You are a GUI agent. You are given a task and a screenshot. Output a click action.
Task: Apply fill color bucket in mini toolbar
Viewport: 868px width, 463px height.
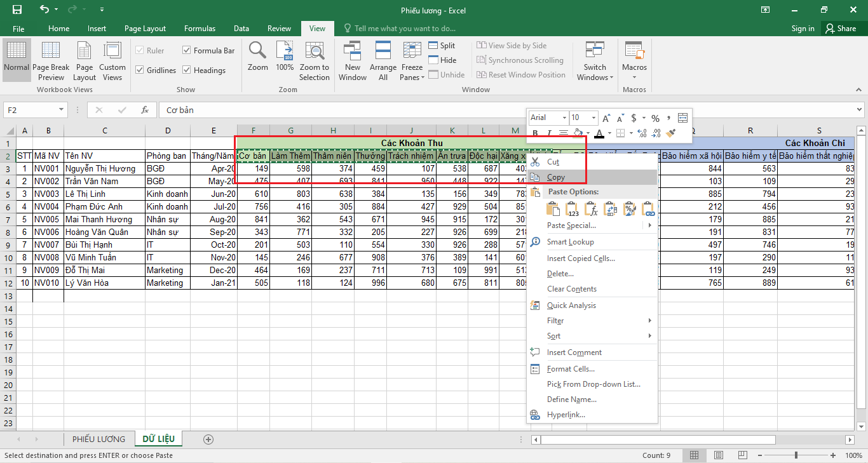577,133
